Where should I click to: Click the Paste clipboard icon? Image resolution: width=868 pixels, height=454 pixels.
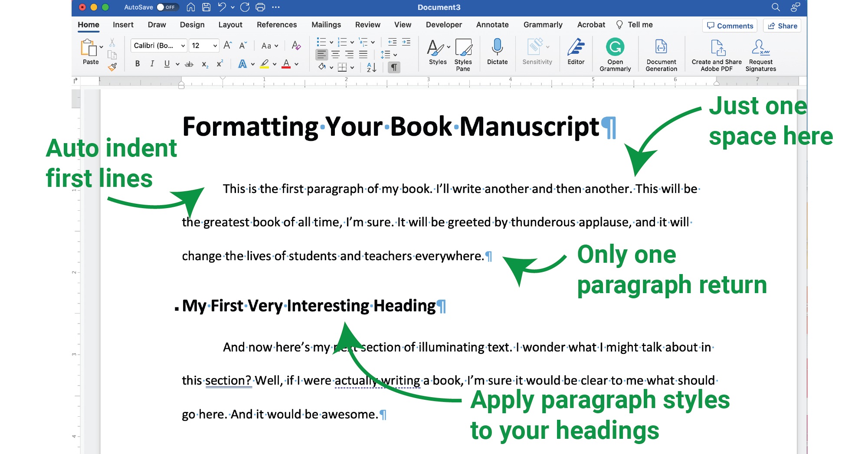click(89, 48)
